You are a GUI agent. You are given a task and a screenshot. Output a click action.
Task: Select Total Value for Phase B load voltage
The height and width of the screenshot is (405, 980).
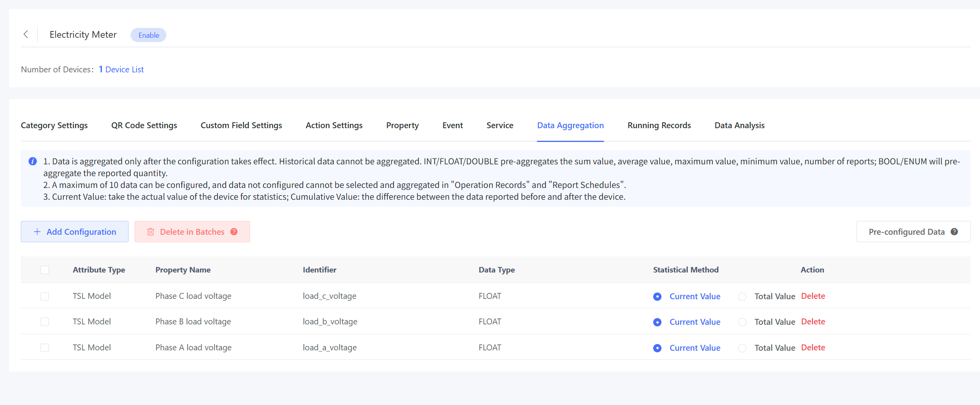click(x=742, y=322)
